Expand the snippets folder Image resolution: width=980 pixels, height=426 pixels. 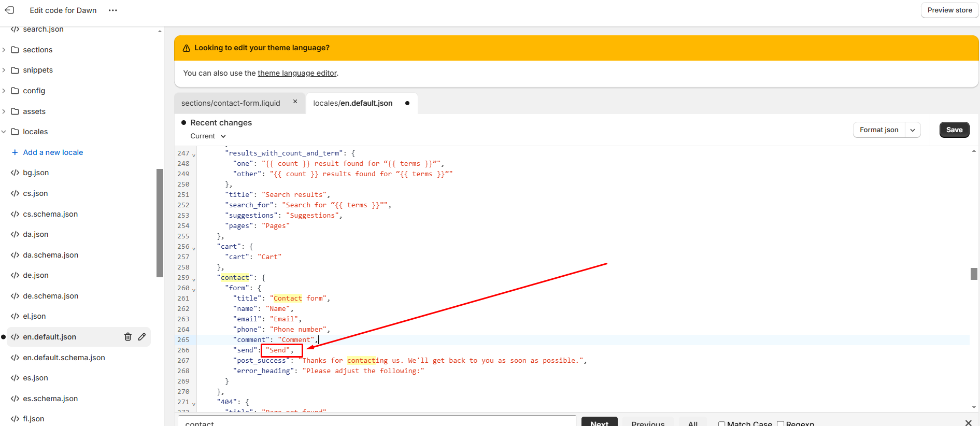(4, 70)
